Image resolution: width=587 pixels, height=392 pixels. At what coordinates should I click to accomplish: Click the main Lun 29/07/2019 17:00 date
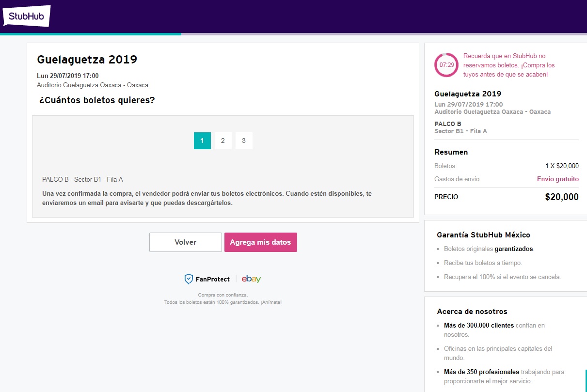68,76
